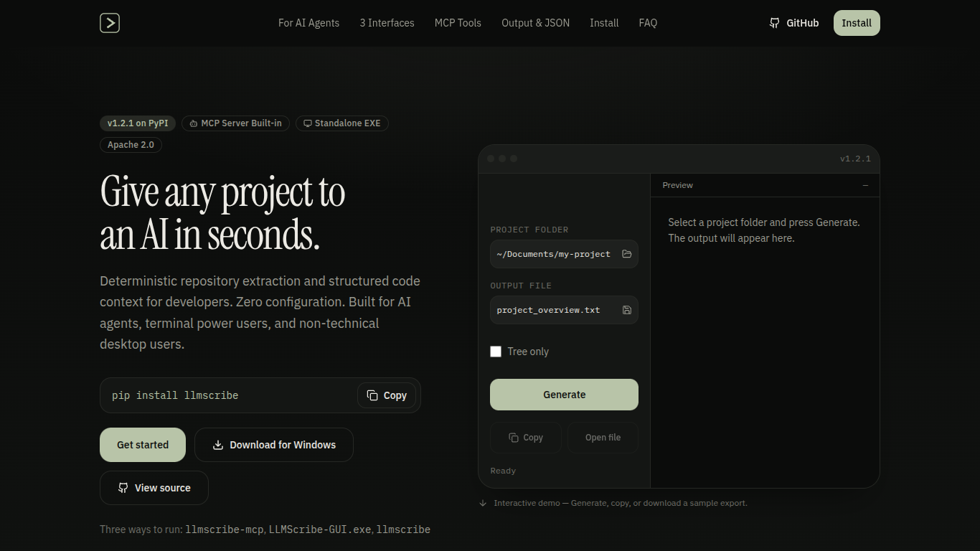Jump to Output & JSON section
Viewport: 980px width, 551px height.
click(x=535, y=23)
